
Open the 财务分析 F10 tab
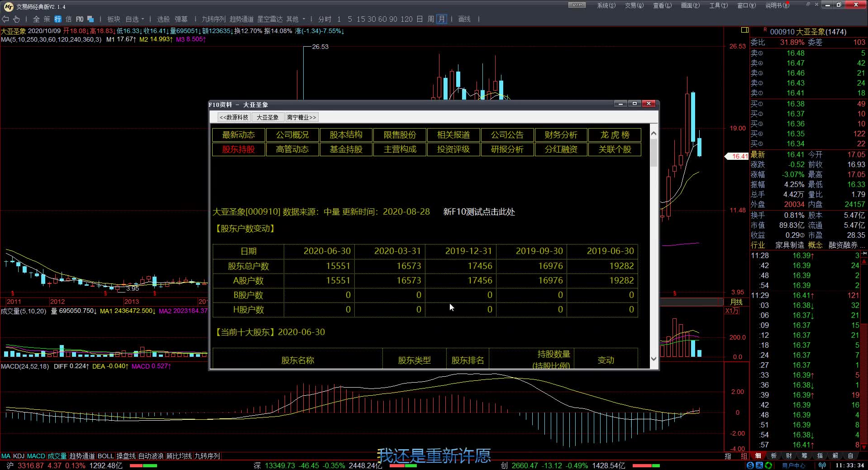click(561, 135)
